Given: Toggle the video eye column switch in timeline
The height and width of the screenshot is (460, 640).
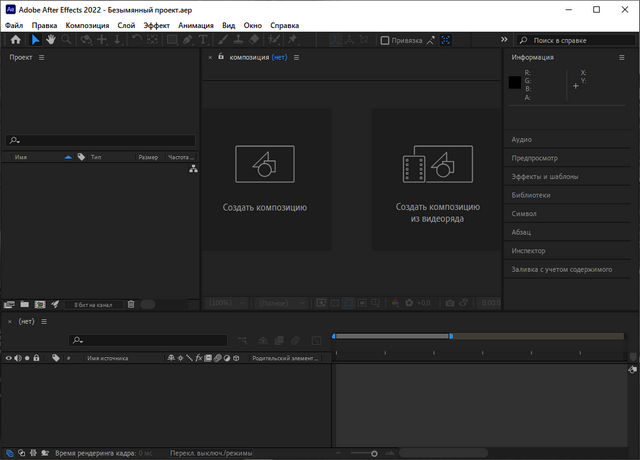Looking at the screenshot, I should pos(8,358).
